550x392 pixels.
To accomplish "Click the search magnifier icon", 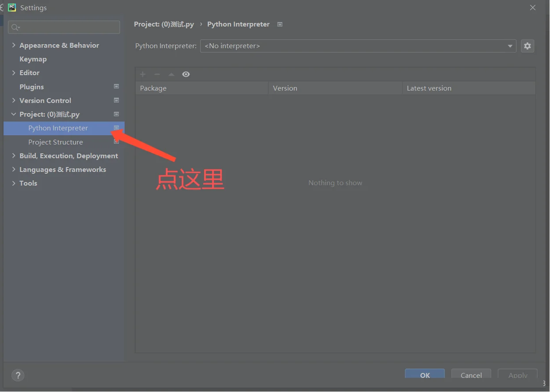I will click(15, 27).
